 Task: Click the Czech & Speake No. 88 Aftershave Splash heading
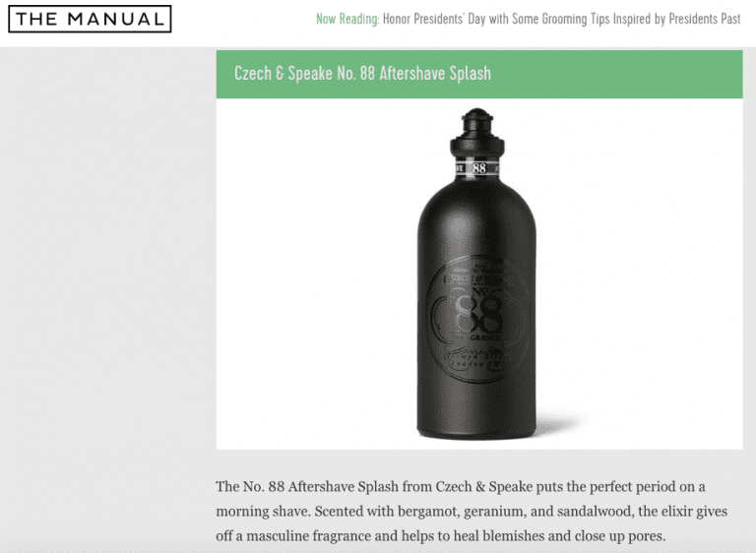(x=362, y=73)
